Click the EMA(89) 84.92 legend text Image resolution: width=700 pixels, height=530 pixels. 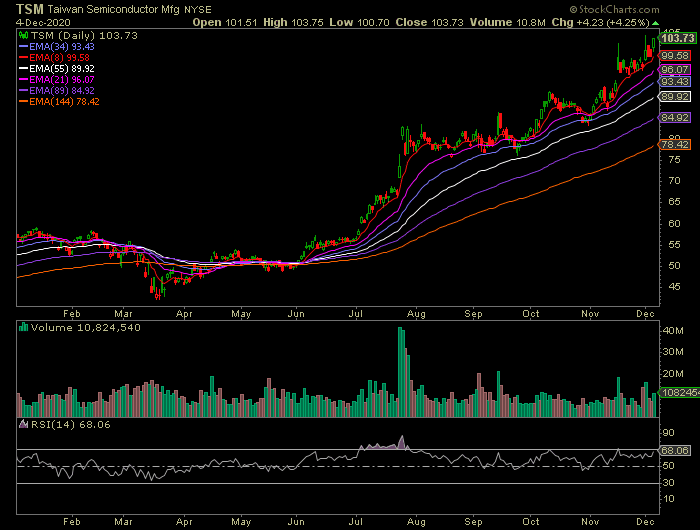[x=62, y=91]
